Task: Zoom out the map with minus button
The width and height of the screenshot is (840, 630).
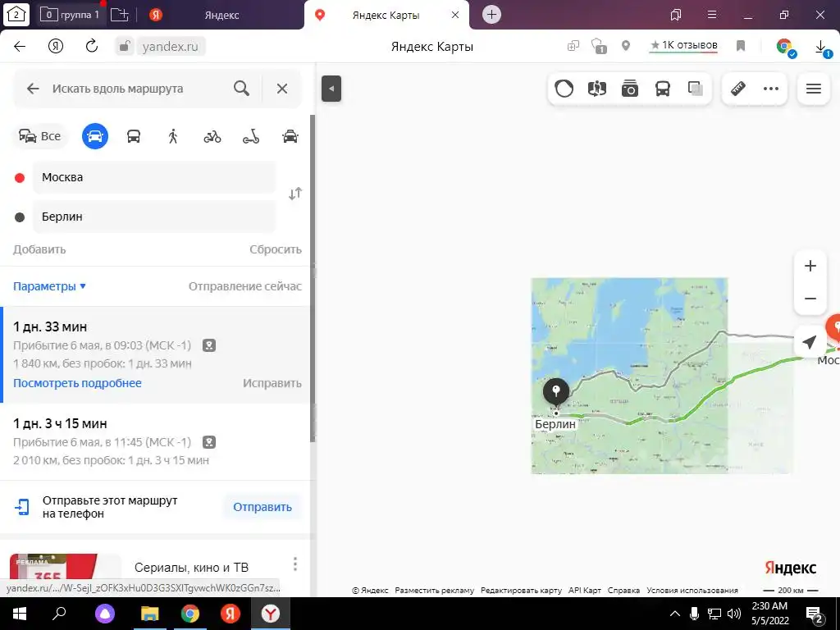Action: point(810,299)
